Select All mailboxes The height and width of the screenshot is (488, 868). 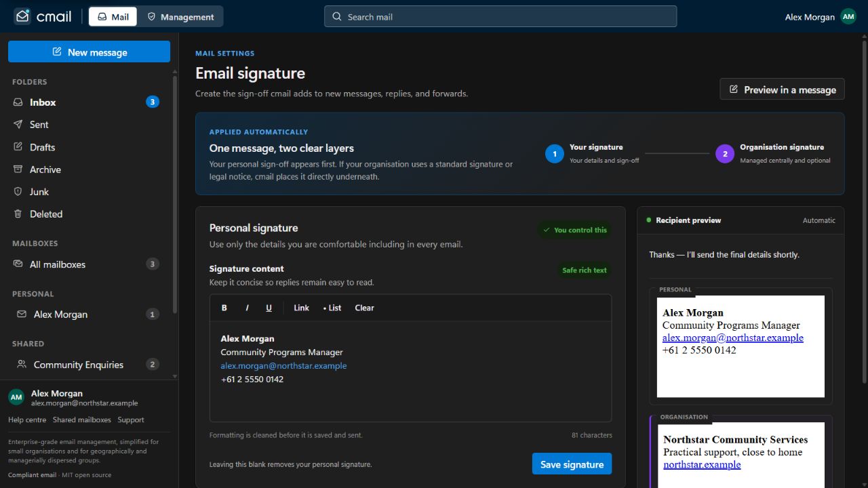[86, 264]
